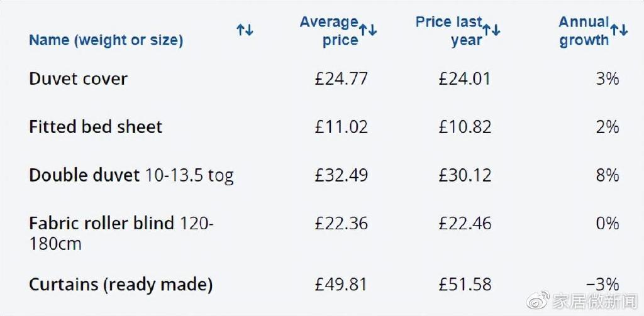Click the 家居微新闻 watermark text
Viewport: 644px width, 316px height.
pyautogui.click(x=594, y=301)
